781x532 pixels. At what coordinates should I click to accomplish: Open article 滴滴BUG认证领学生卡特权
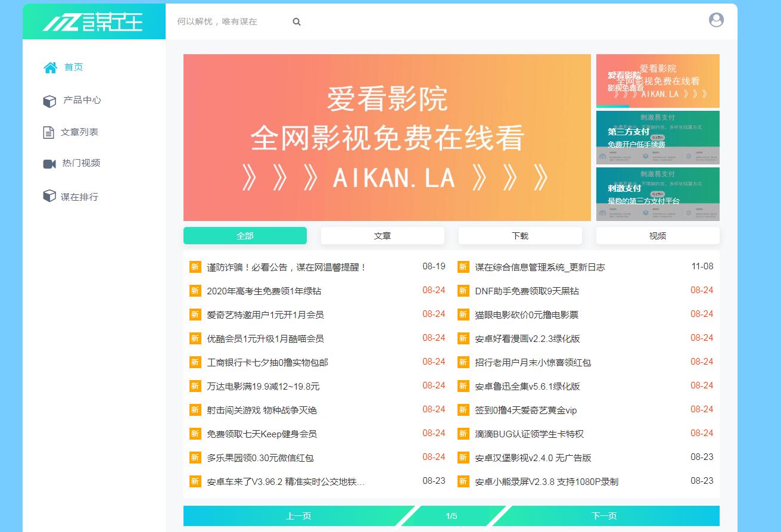(x=529, y=434)
